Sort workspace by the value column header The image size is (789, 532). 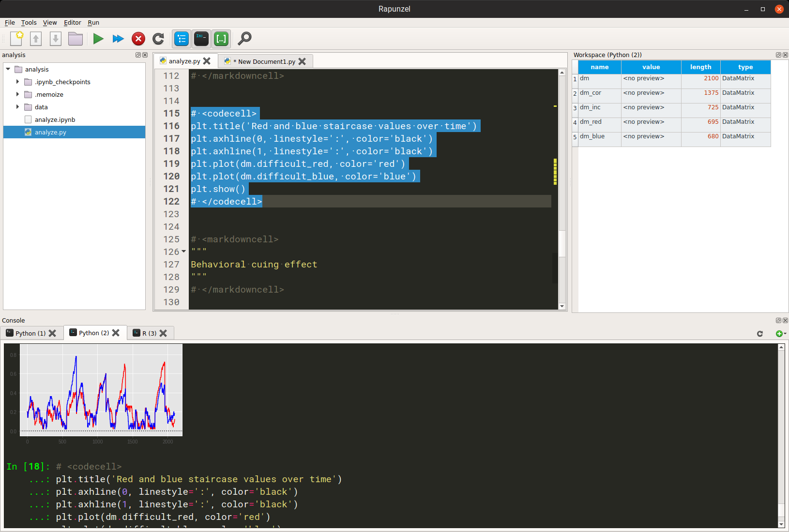point(651,67)
